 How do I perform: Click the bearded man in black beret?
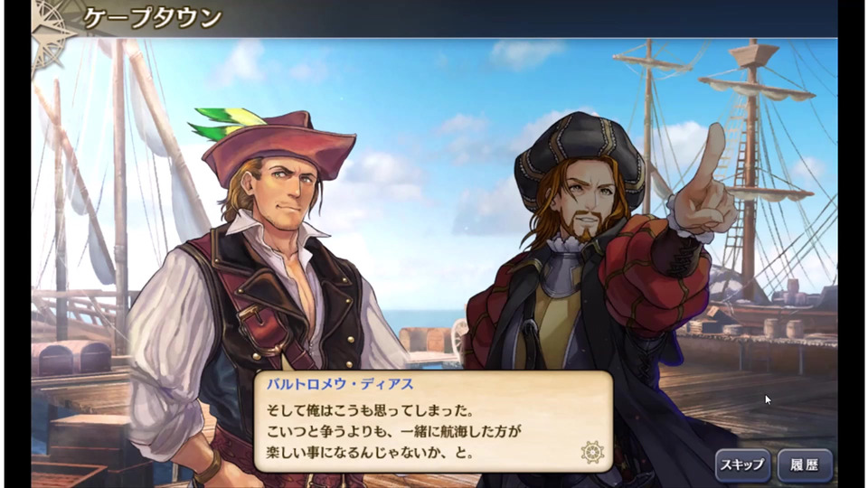coord(598,287)
